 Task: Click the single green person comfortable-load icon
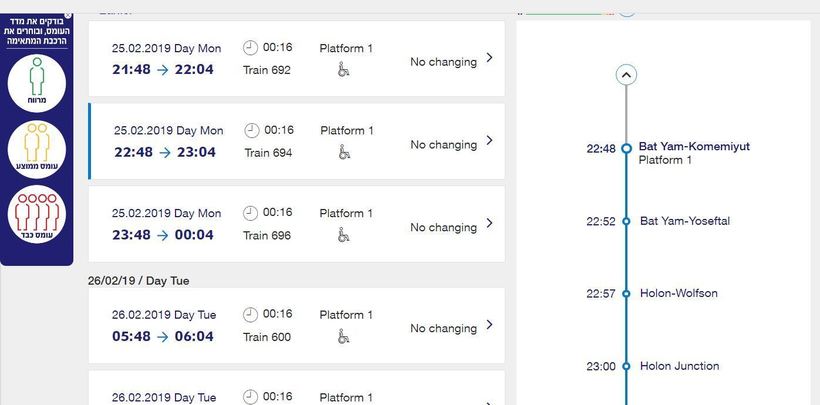click(x=37, y=82)
